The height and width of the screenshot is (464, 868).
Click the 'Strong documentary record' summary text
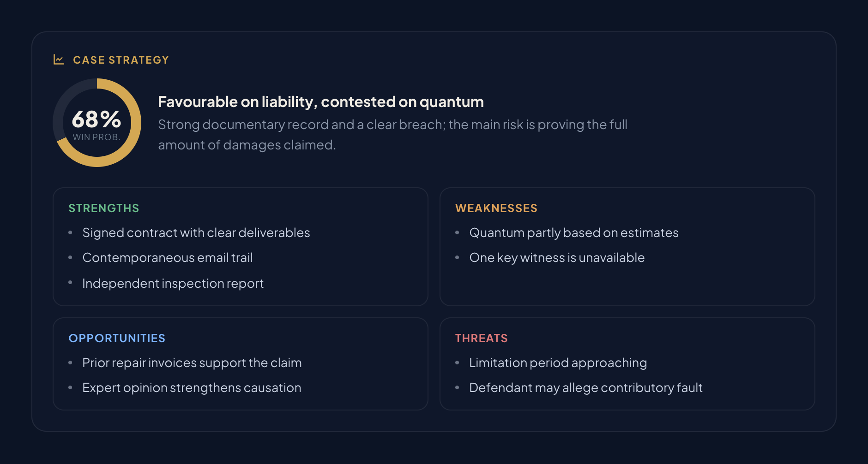(392, 135)
